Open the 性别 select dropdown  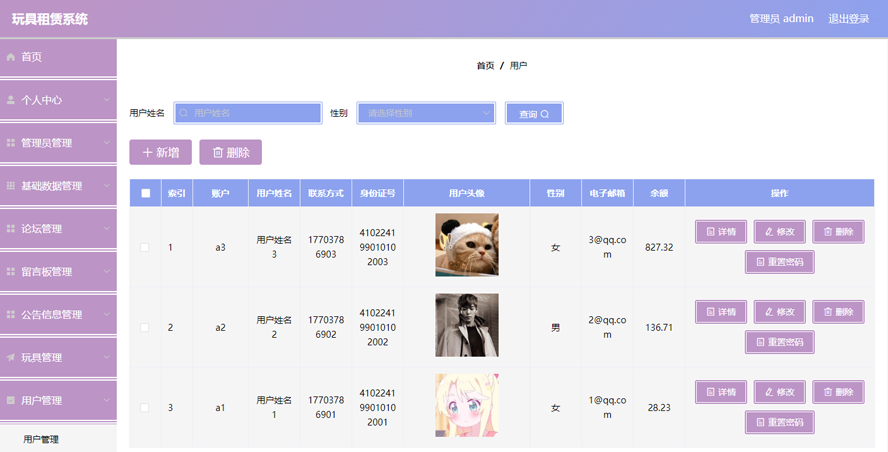[x=426, y=113]
